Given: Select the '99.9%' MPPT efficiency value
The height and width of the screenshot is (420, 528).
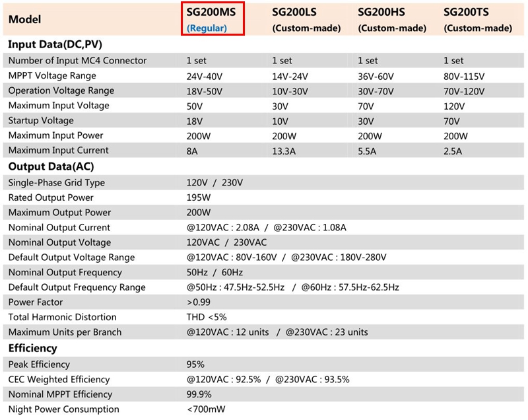Looking at the screenshot, I should [x=199, y=394].
